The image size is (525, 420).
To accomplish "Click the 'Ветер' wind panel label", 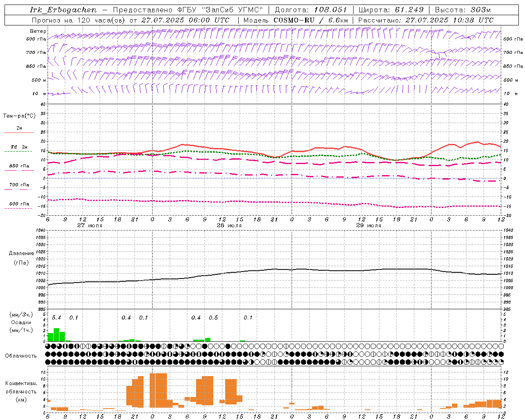I will click(38, 31).
